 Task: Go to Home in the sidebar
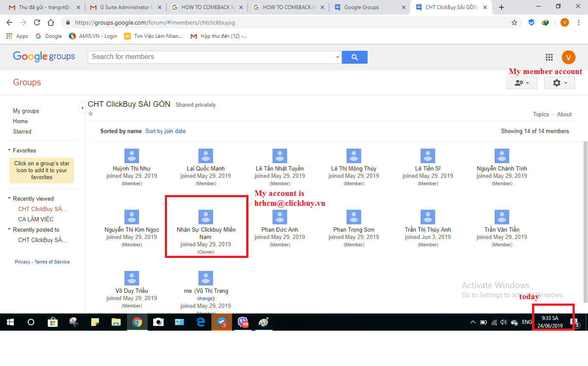coord(20,121)
